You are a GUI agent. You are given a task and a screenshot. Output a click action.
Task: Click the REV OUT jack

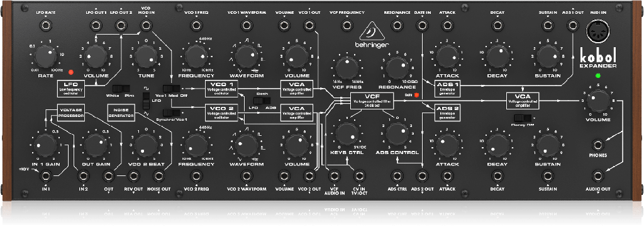133,177
